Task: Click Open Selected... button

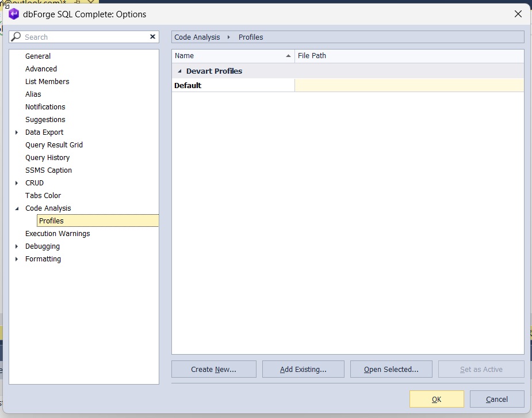Action: (x=391, y=370)
